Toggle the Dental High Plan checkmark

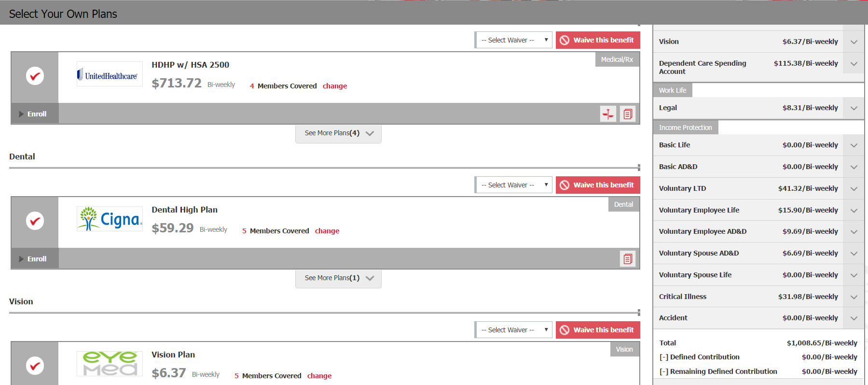pyautogui.click(x=35, y=221)
